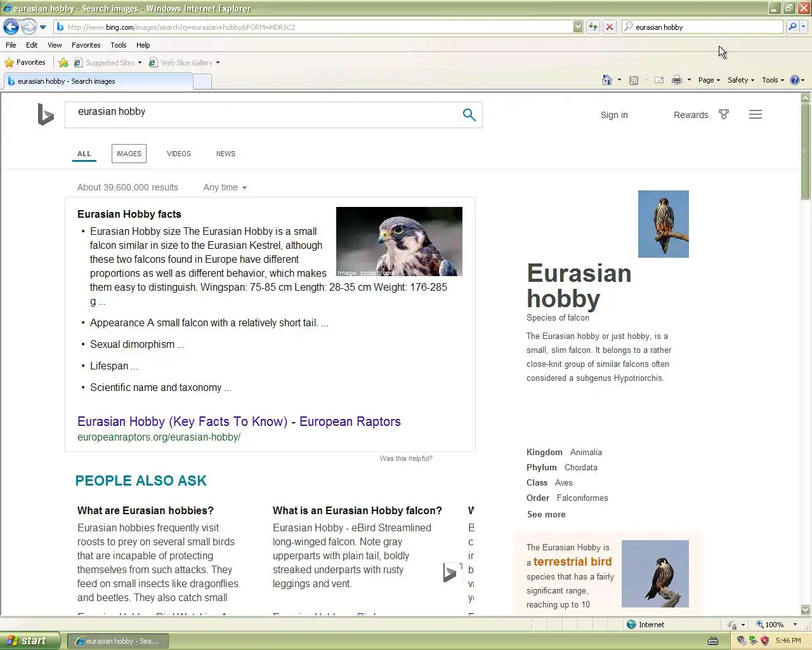The image size is (812, 650).
Task: Submit search with Bing magnifier icon
Action: (469, 115)
